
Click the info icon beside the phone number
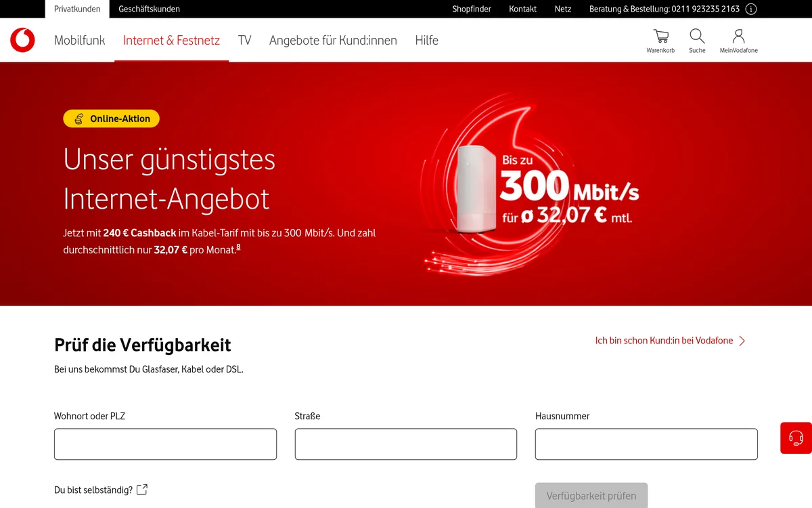tap(751, 9)
